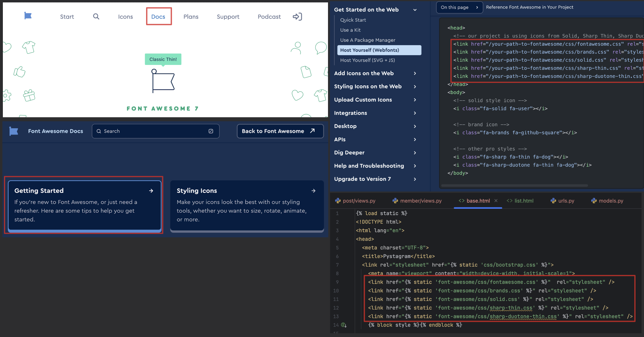Click the sign-in arrow icon
The image size is (644, 337).
[297, 16]
